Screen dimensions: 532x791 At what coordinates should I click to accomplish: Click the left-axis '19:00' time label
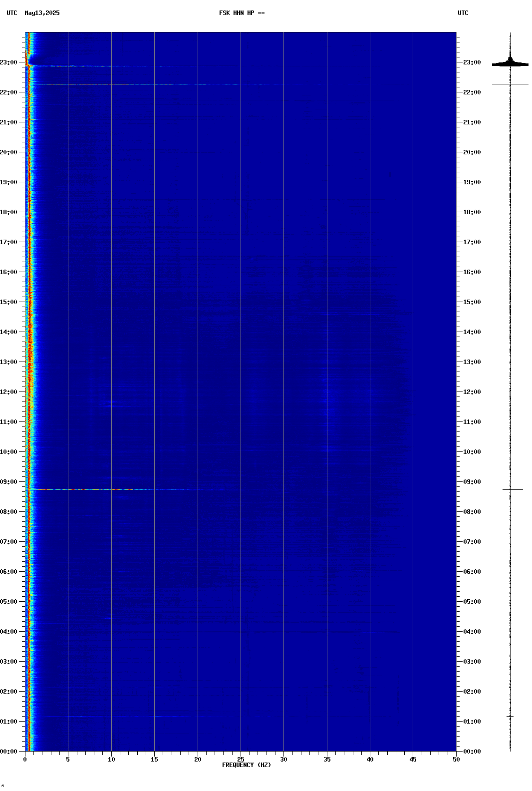[x=8, y=182]
